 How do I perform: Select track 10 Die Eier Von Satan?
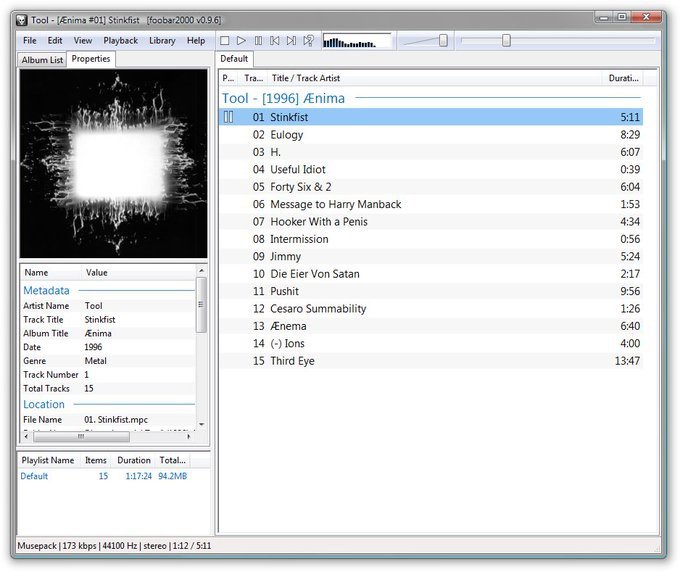(x=431, y=274)
